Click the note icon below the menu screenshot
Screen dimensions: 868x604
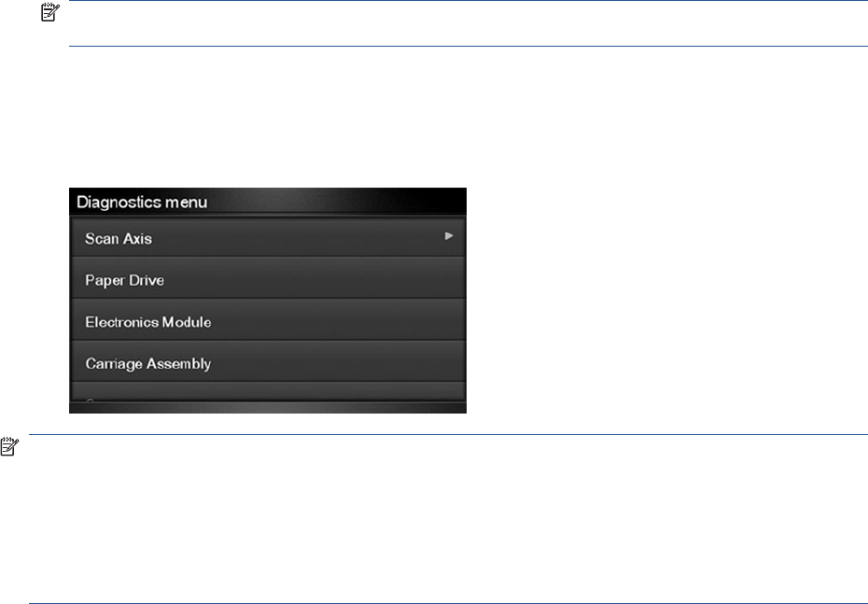9,446
